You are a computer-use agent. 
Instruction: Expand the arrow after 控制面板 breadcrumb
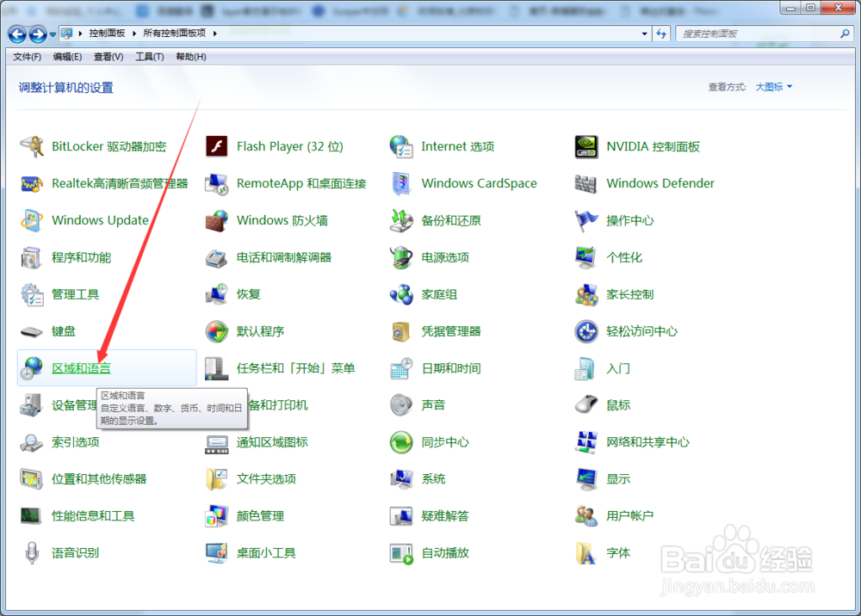pyautogui.click(x=133, y=34)
